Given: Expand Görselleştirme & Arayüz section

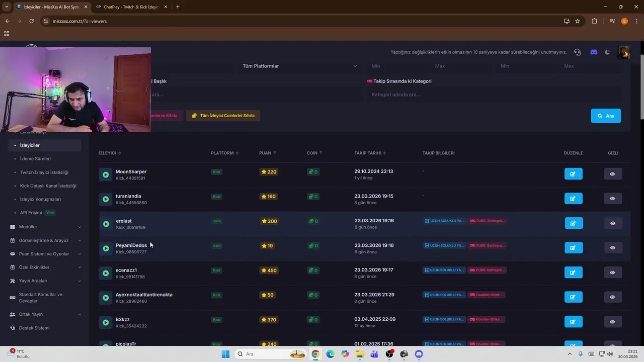Looking at the screenshot, I should (x=45, y=240).
